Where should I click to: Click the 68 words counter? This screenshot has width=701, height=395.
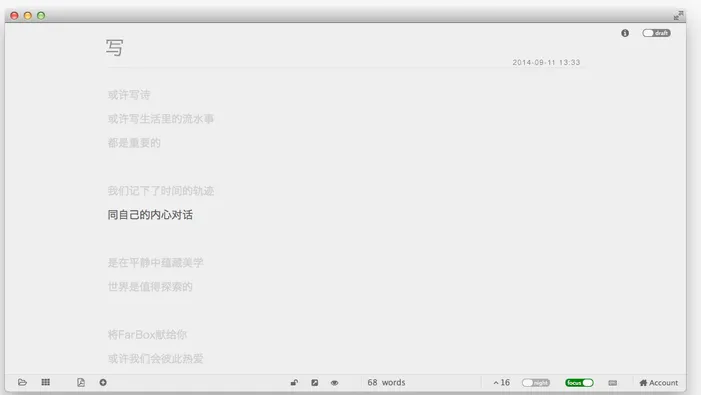pos(386,382)
